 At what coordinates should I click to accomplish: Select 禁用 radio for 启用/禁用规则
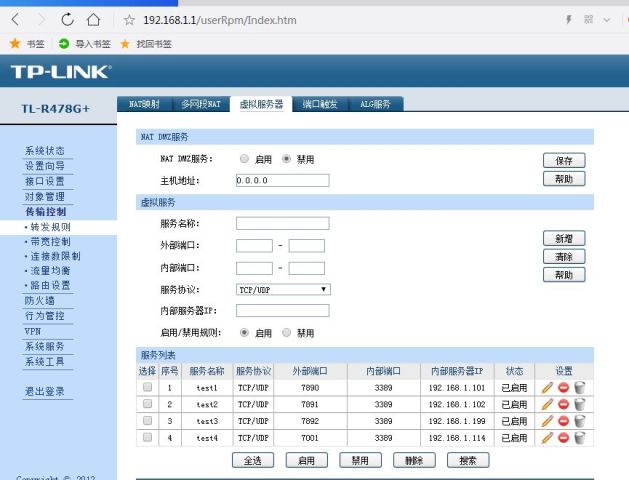pos(286,332)
